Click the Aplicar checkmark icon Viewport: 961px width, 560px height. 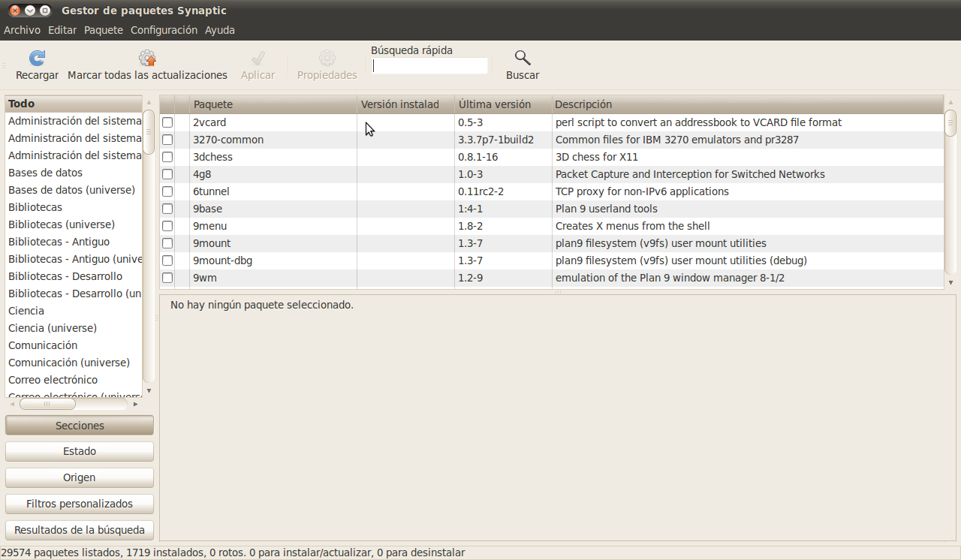click(258, 58)
